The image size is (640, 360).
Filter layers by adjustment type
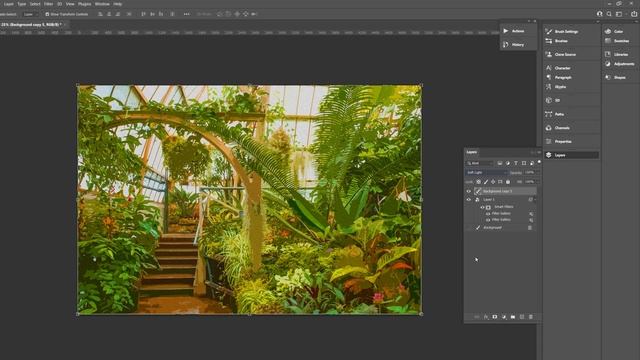508,163
